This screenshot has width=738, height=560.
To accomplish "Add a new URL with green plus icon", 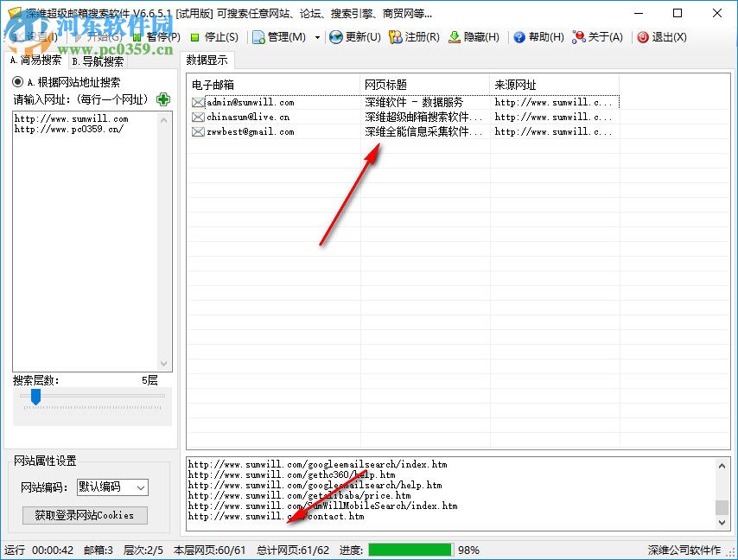I will 162,99.
